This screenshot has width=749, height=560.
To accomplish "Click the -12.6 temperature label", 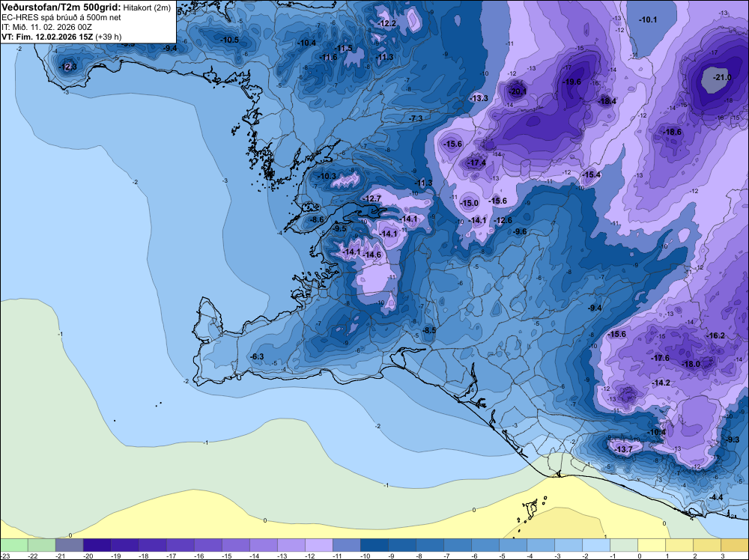I will click(503, 220).
